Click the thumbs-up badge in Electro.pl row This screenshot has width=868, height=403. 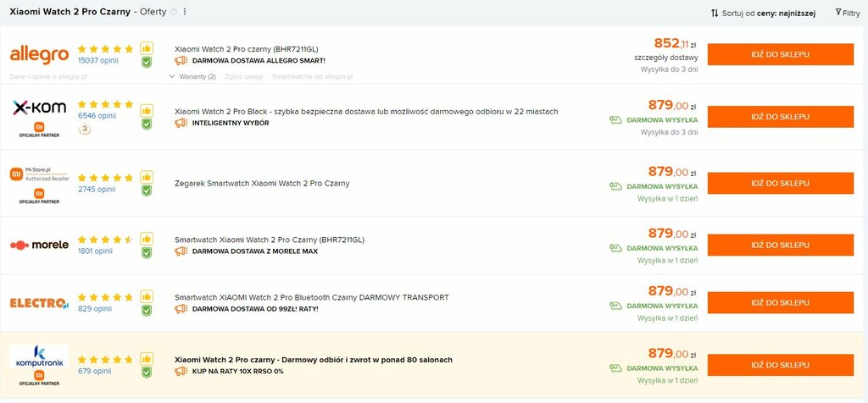point(147,296)
